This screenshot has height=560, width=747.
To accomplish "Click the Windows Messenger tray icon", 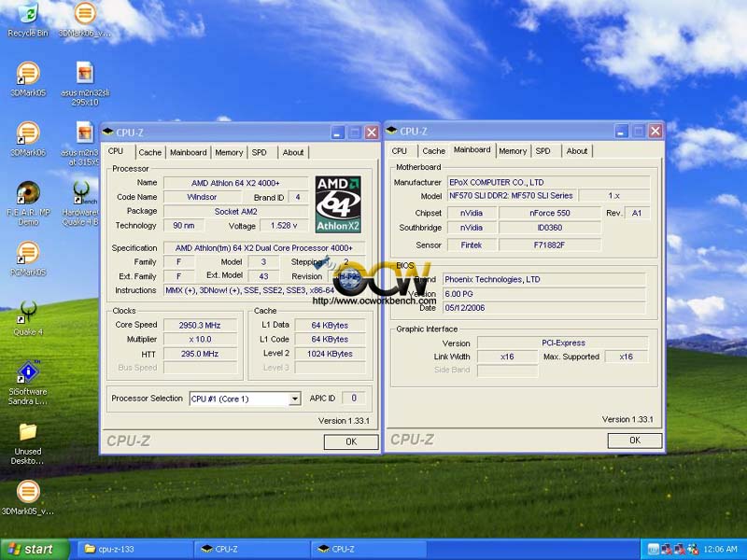I will pyautogui.click(x=693, y=549).
